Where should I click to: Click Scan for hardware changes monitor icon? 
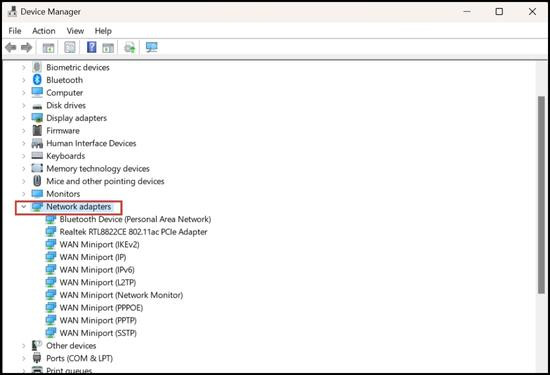(x=152, y=47)
